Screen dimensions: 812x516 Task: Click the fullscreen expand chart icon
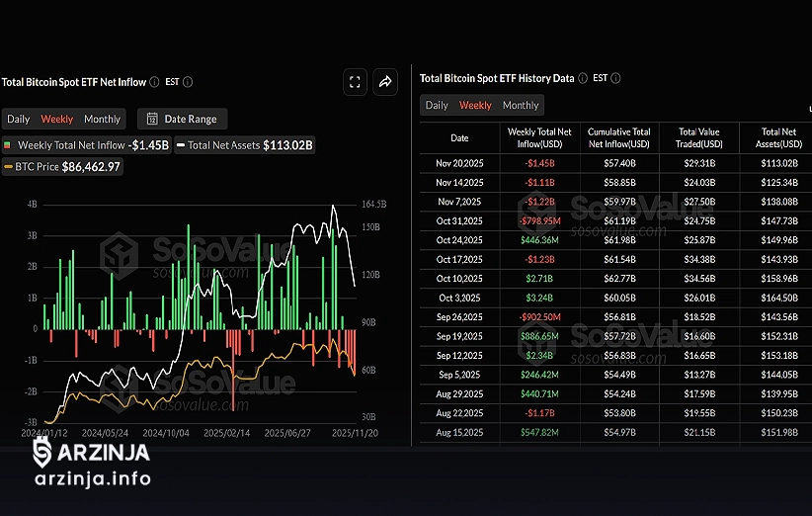(x=356, y=82)
